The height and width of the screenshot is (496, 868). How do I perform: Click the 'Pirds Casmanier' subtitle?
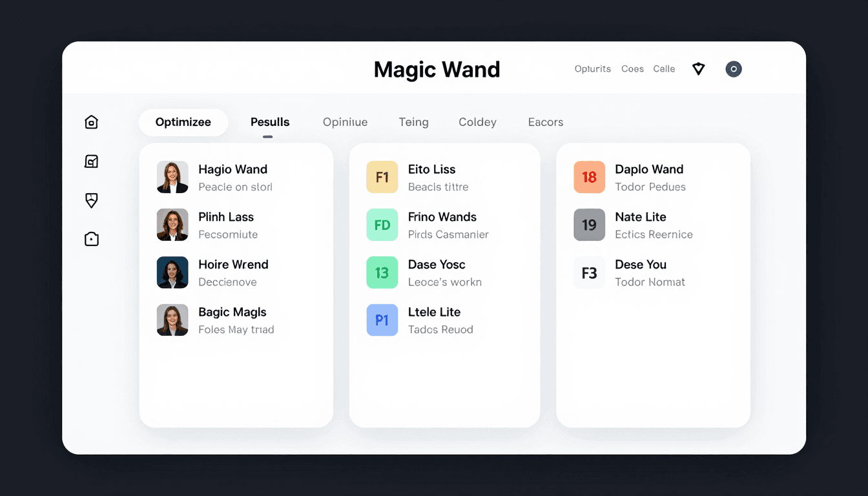click(448, 234)
